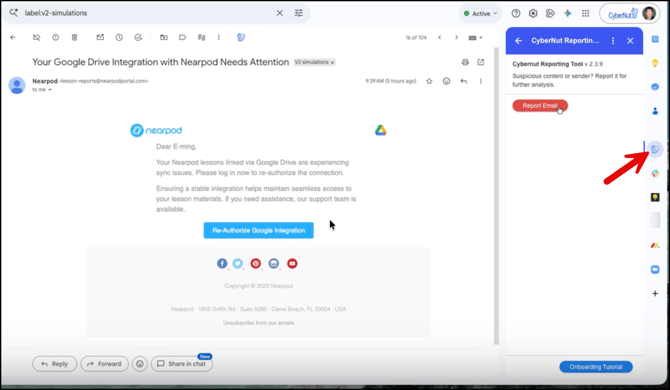Click Unsubscribe from our emails
The height and width of the screenshot is (390, 670).
coord(259,323)
